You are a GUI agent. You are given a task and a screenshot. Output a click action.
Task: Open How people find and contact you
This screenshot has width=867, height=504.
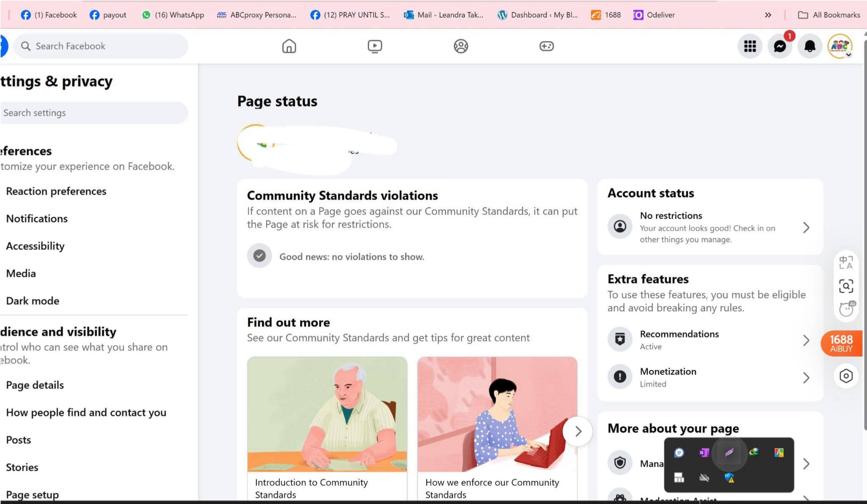coord(86,413)
